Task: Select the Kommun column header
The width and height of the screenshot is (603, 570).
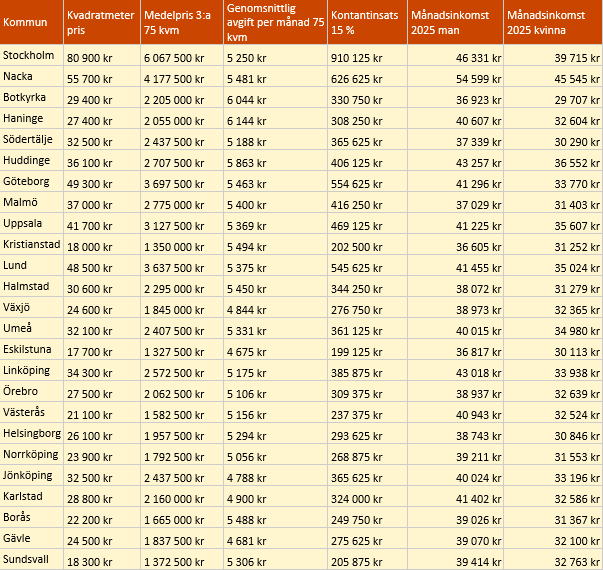Action: point(32,22)
